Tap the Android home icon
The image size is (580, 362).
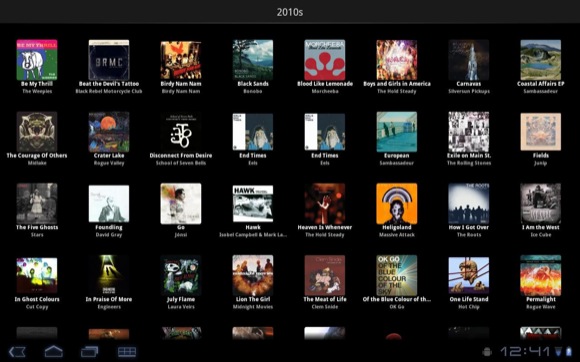54,351
